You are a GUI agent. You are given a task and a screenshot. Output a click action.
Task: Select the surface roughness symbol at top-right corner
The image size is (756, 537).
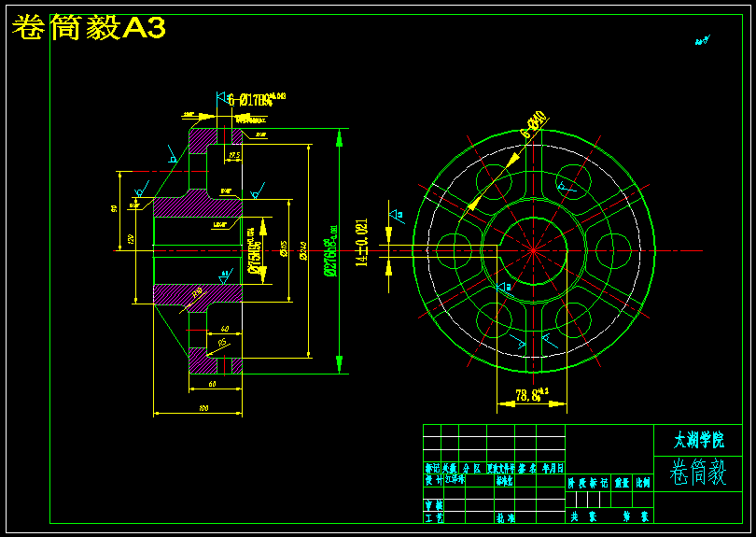pyautogui.click(x=703, y=40)
